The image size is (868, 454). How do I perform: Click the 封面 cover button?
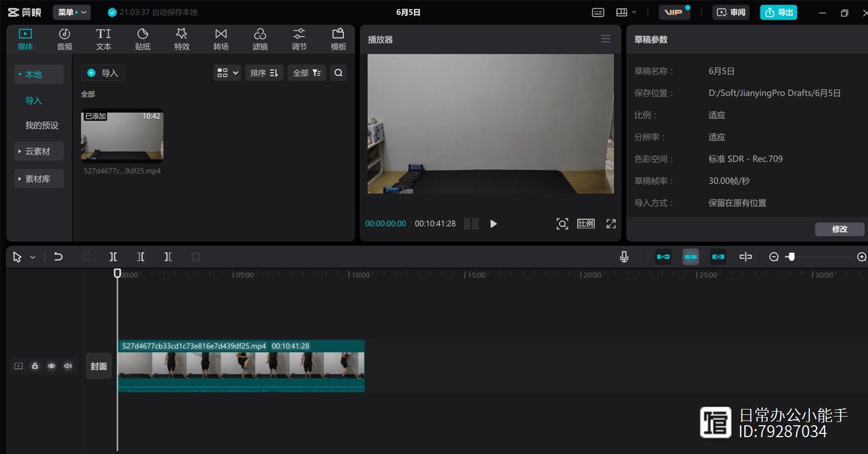[x=99, y=366]
